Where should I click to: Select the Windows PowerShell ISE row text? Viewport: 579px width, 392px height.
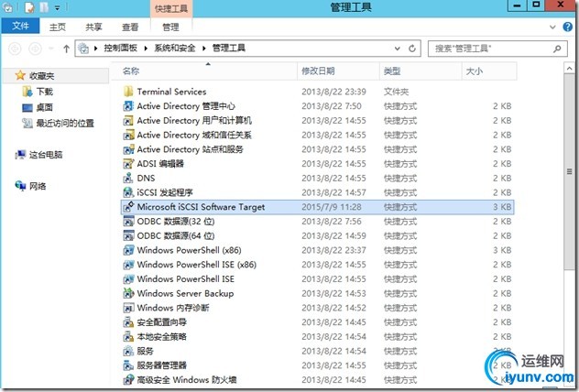[185, 278]
